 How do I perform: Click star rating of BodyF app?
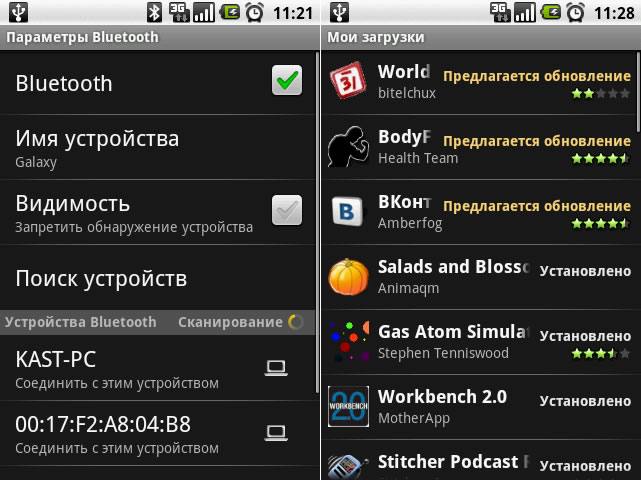[601, 159]
